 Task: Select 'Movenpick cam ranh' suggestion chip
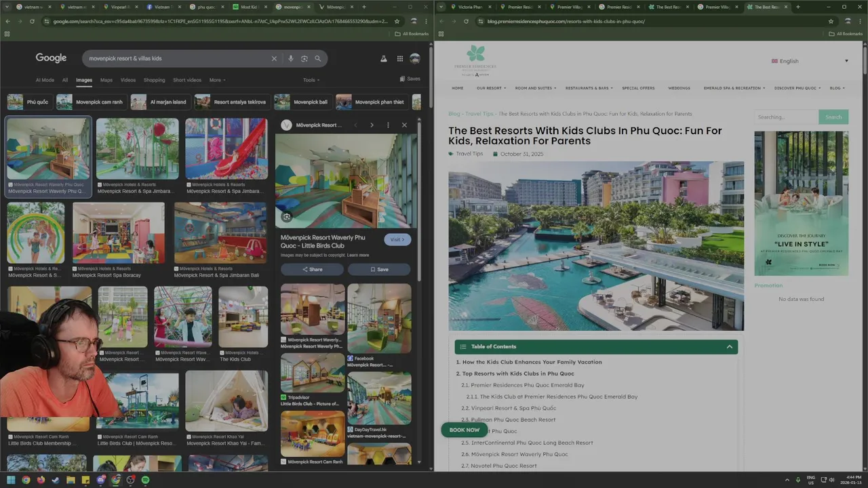92,102
